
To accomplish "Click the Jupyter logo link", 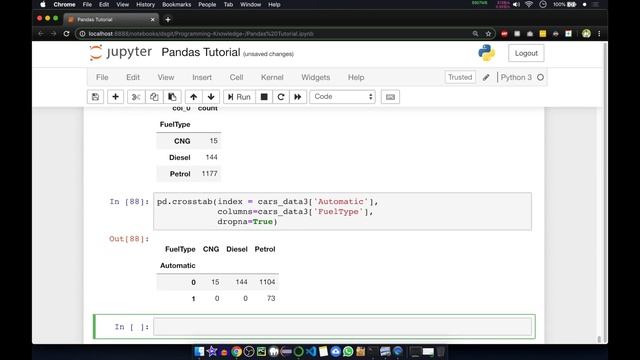I will click(x=120, y=53).
